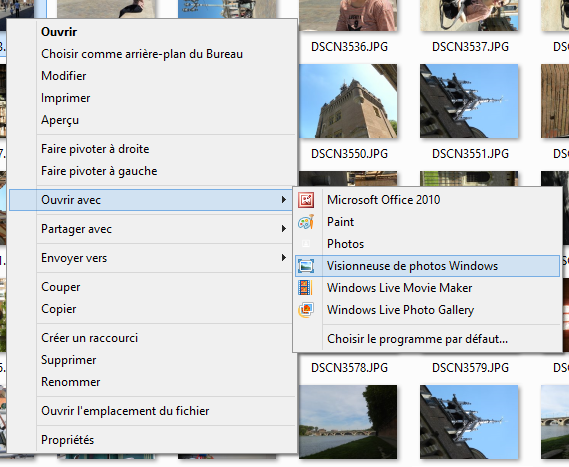
Task: Expand the Envoyer vers submenu arrow
Action: (284, 258)
